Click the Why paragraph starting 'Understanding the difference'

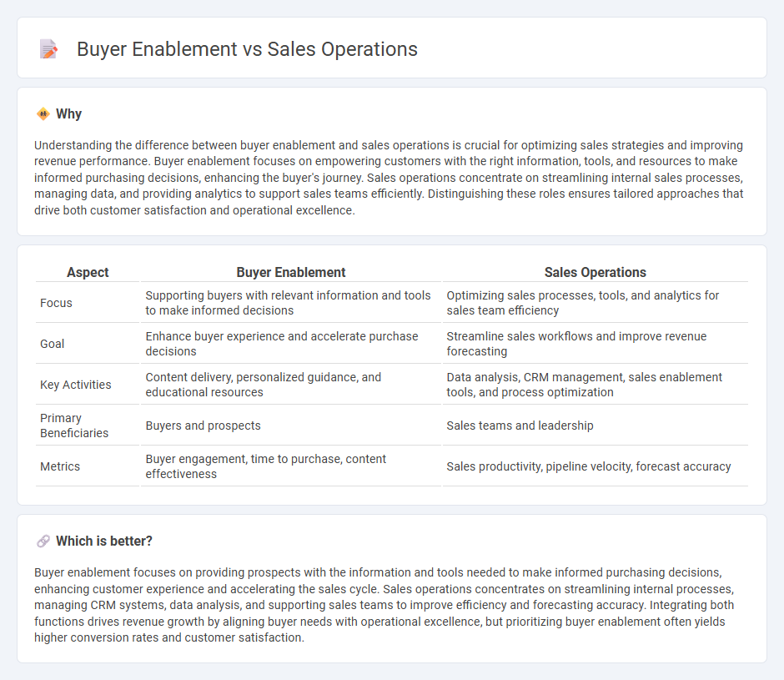pos(389,178)
